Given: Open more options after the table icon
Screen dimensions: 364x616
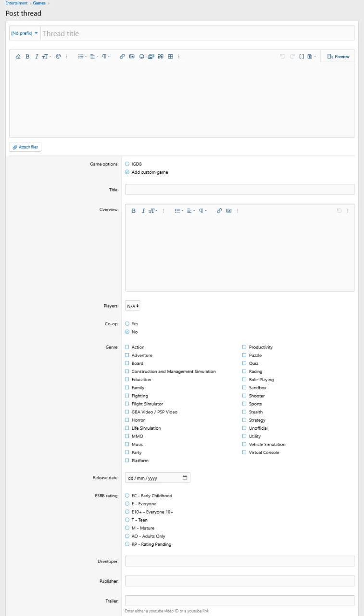Looking at the screenshot, I should coord(179,56).
